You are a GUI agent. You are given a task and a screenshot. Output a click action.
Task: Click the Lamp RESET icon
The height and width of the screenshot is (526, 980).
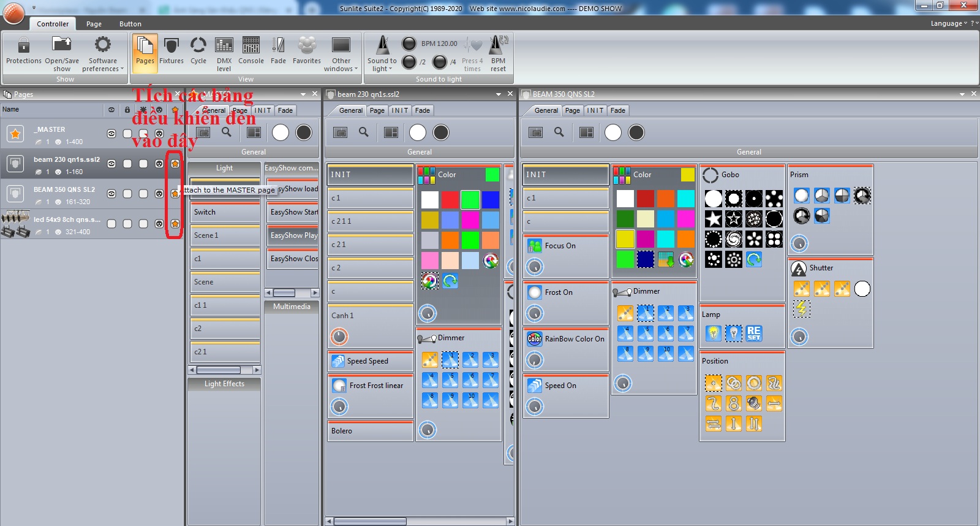754,333
